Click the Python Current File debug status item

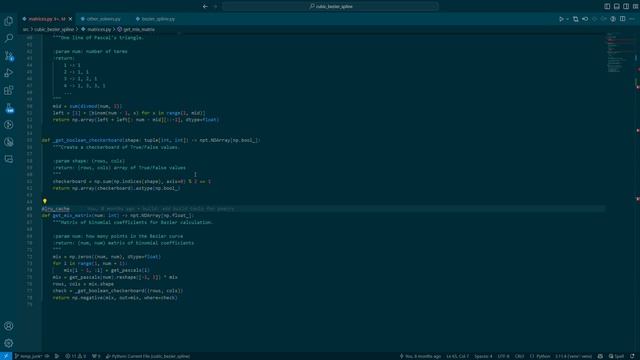tap(147, 356)
